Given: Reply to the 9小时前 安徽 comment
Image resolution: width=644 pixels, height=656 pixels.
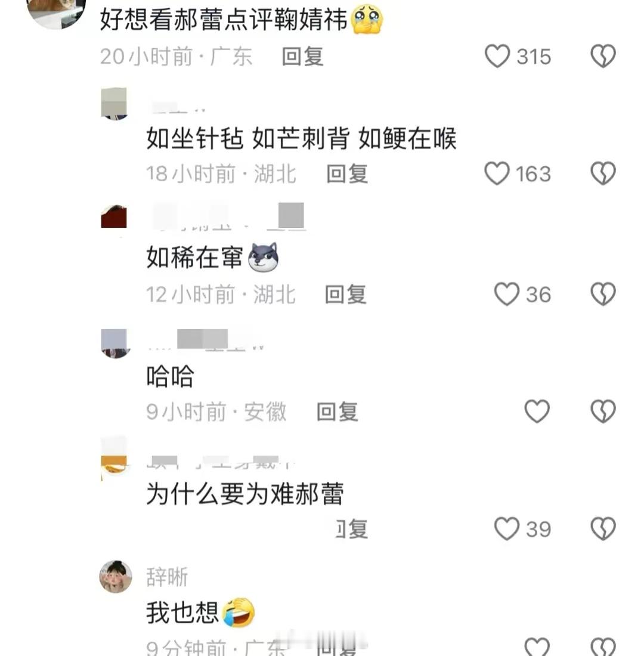Looking at the screenshot, I should pyautogui.click(x=338, y=411).
